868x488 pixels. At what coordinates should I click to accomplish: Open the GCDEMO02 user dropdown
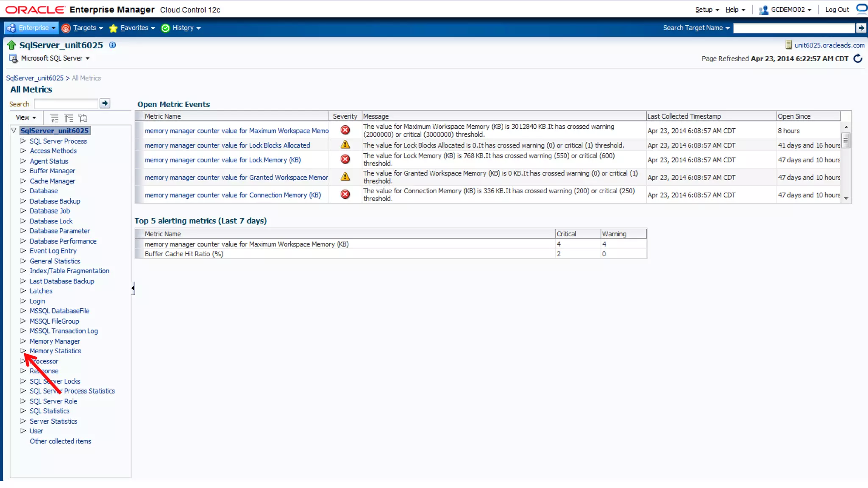tap(785, 10)
